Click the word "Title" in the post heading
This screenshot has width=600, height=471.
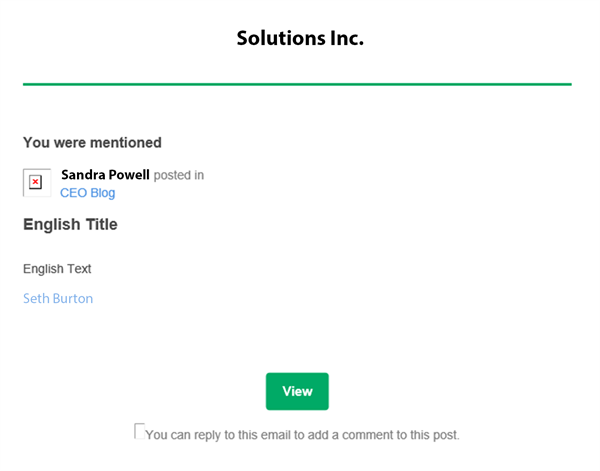click(x=98, y=224)
